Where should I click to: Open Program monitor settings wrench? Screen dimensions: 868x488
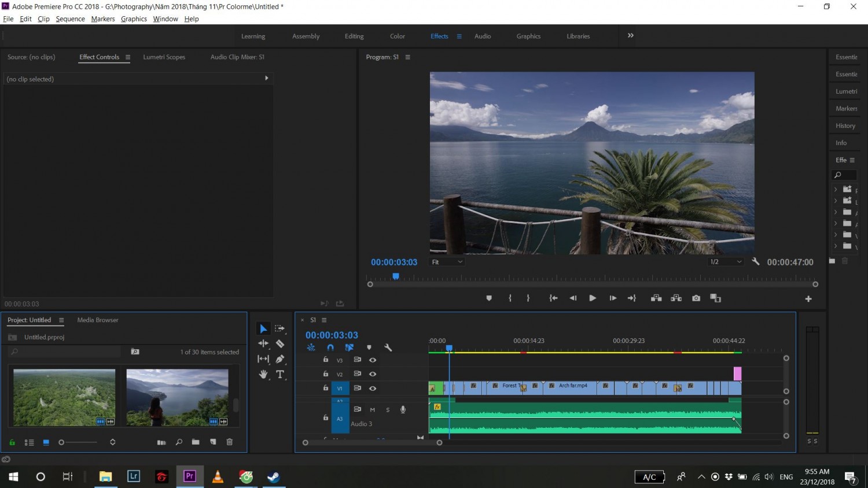point(756,261)
